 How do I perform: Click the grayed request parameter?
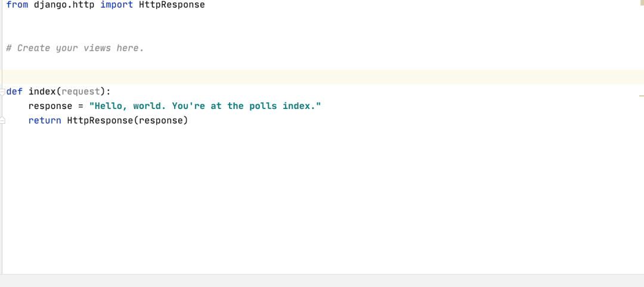pyautogui.click(x=80, y=92)
